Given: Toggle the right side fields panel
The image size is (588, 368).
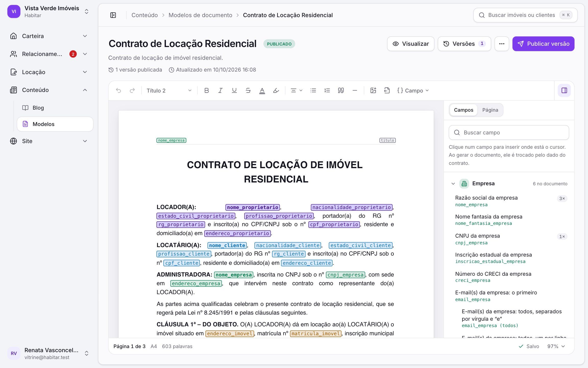Looking at the screenshot, I should click(564, 90).
